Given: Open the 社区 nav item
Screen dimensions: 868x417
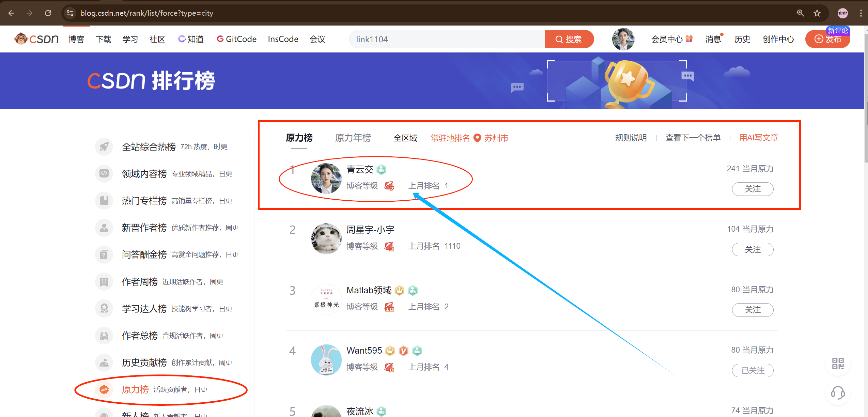Looking at the screenshot, I should (157, 39).
